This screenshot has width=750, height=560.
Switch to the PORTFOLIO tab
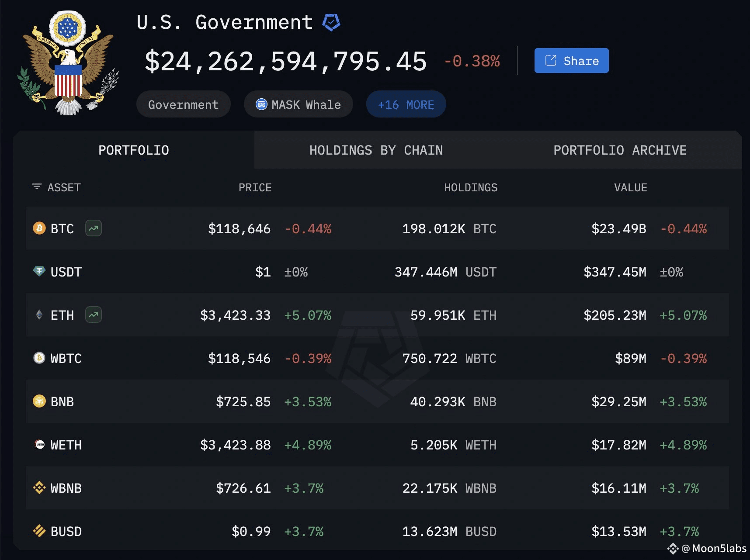(x=134, y=150)
